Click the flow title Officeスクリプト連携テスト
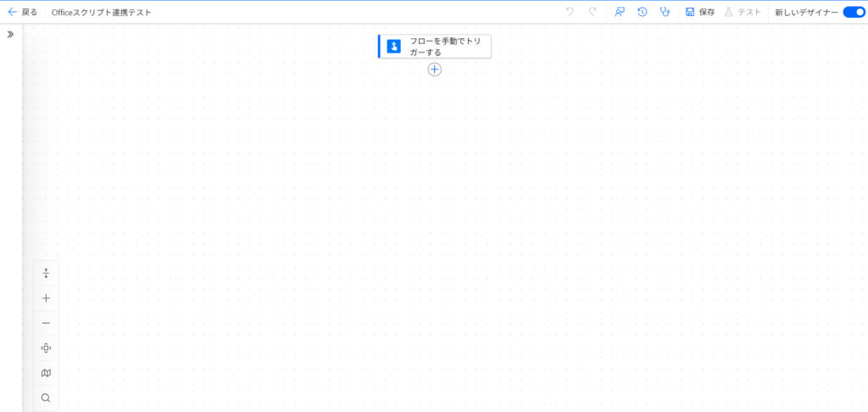 point(102,12)
